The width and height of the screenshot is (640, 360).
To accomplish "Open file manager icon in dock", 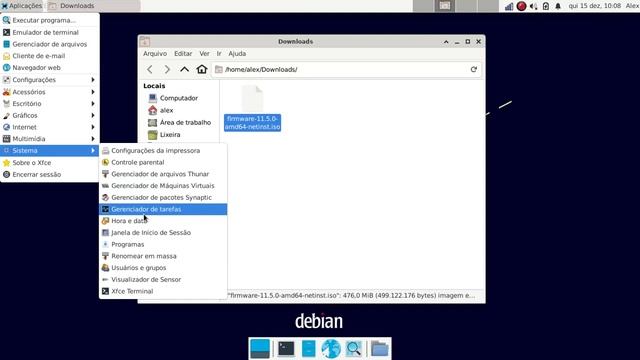I will click(x=309, y=349).
